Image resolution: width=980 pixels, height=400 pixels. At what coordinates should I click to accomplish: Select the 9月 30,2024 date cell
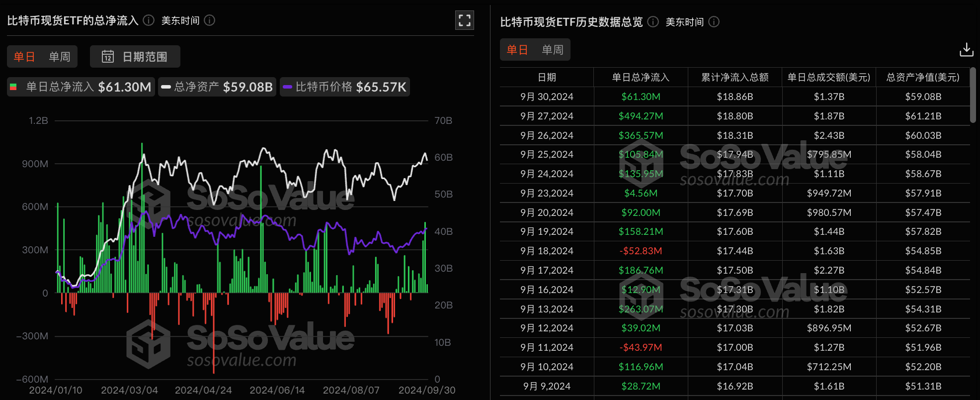547,97
